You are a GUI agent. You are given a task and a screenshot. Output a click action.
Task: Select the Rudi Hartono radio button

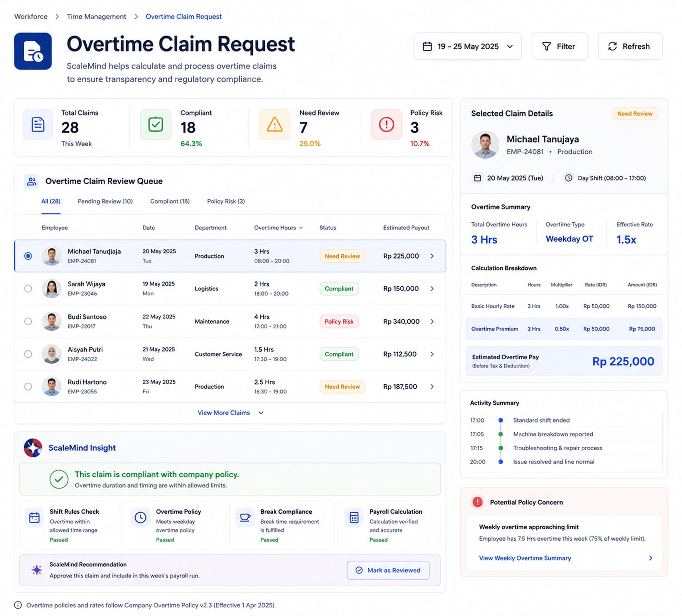[29, 386]
